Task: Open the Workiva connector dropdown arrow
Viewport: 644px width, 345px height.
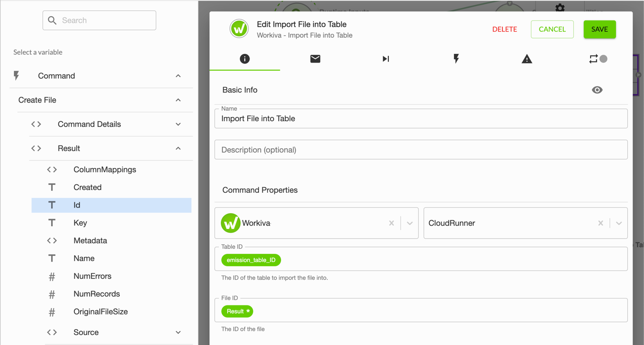Action: [410, 223]
